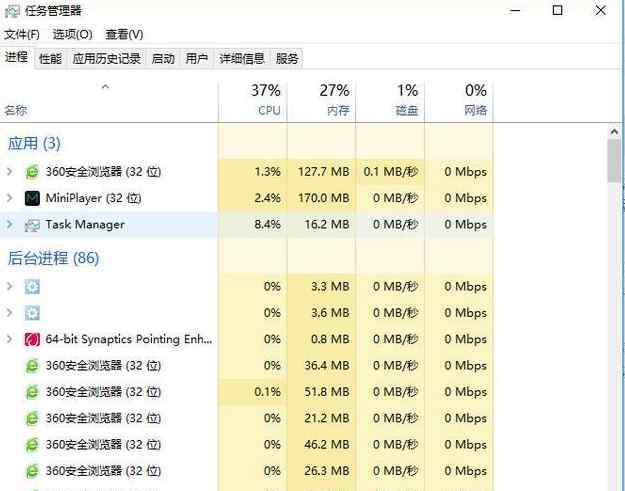The height and width of the screenshot is (491, 625).
Task: Click the 1.3% CPU cell
Action: (x=253, y=172)
